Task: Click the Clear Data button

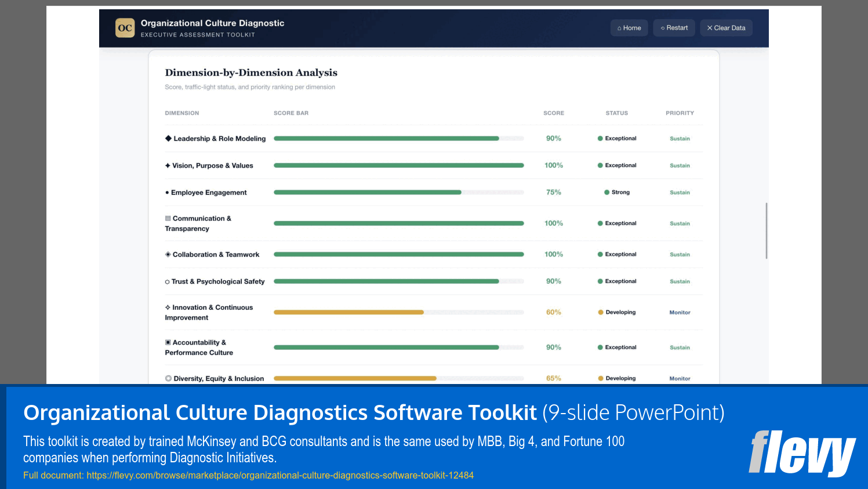Action: coord(726,28)
